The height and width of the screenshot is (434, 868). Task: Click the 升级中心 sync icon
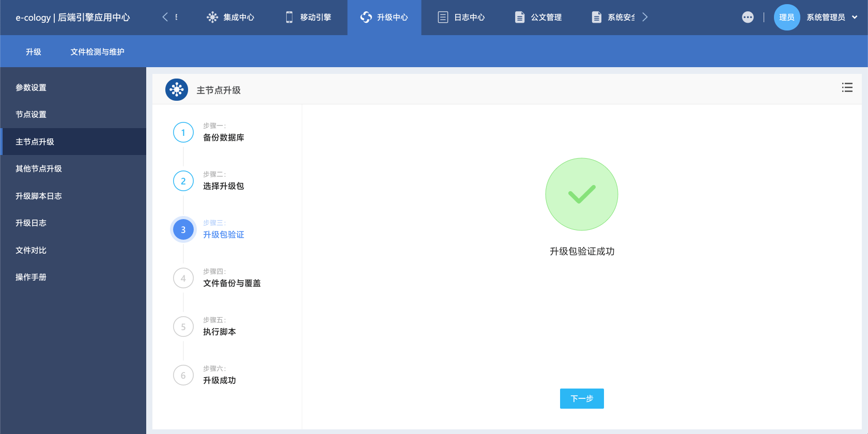pyautogui.click(x=366, y=17)
